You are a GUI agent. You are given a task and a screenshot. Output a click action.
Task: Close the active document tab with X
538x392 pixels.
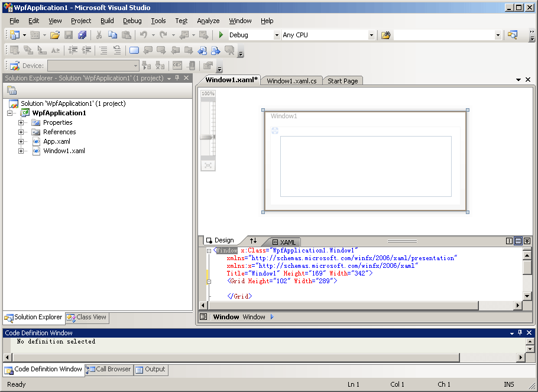(x=528, y=80)
